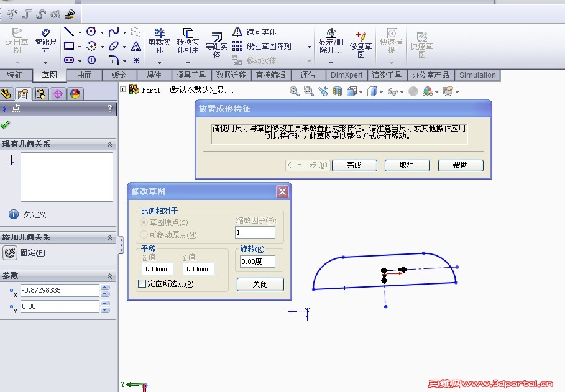Screen dimensions: 565x392
Task: Select the Slot sketch tool
Action: pos(69,60)
